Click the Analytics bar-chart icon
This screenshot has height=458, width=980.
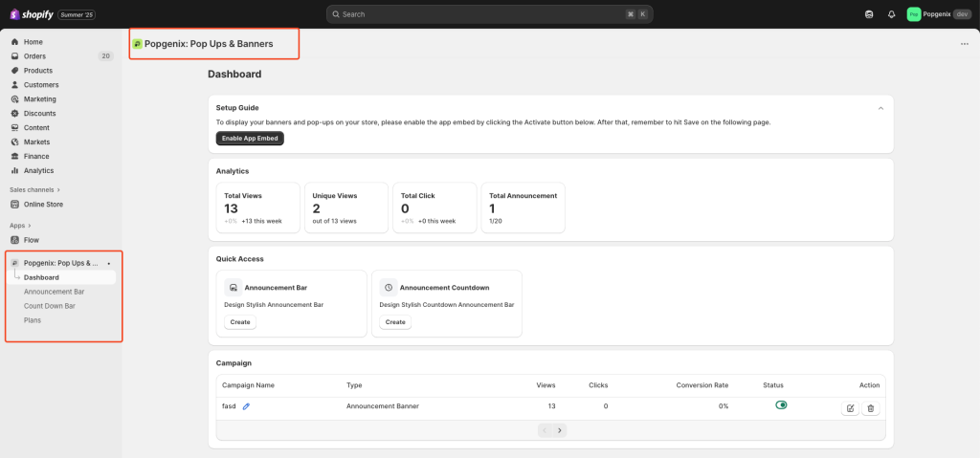[15, 170]
